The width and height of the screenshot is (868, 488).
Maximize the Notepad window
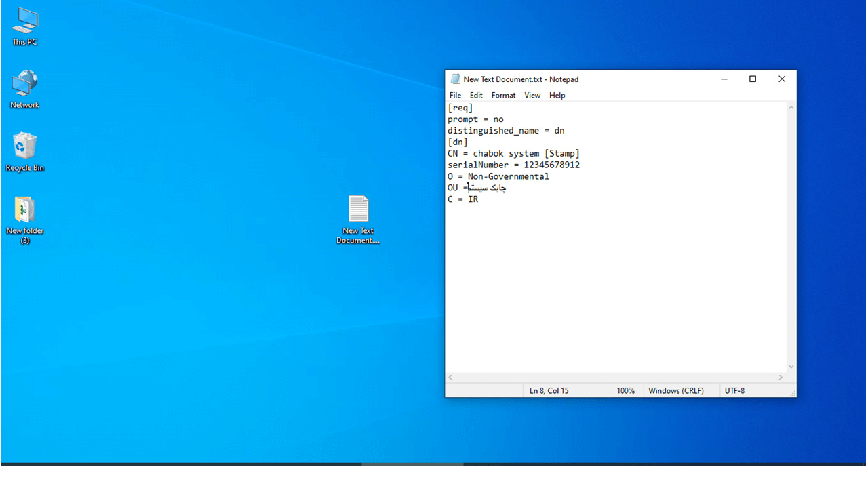point(753,79)
